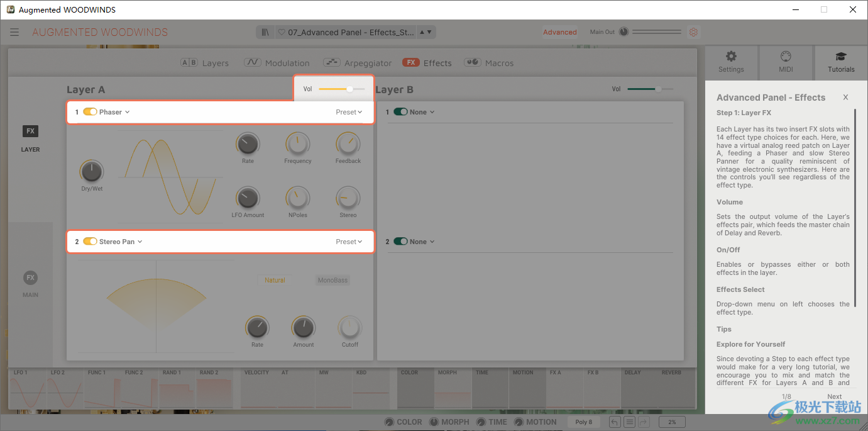Switch to the Arpeggiator tab

coord(358,63)
